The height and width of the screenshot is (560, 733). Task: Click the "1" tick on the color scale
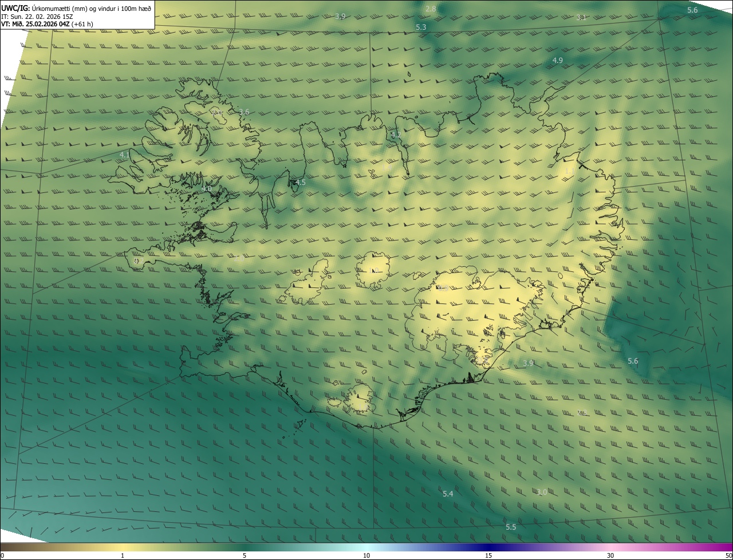pos(123,555)
